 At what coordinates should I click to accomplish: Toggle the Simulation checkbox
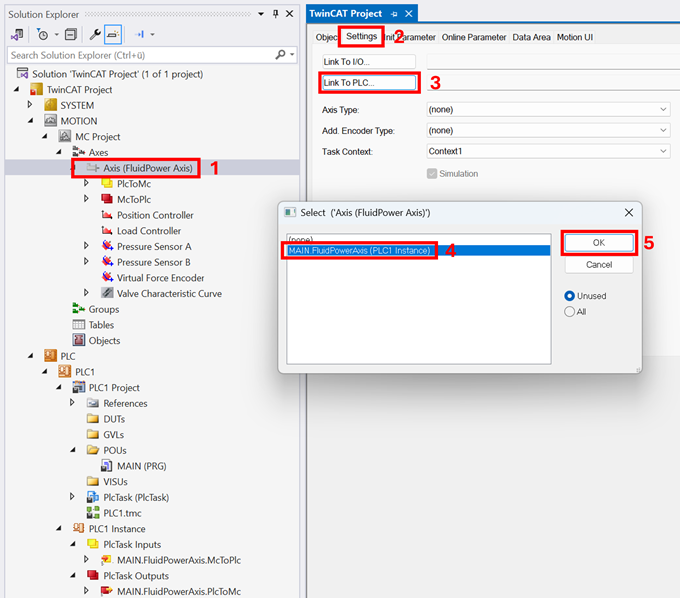[432, 173]
